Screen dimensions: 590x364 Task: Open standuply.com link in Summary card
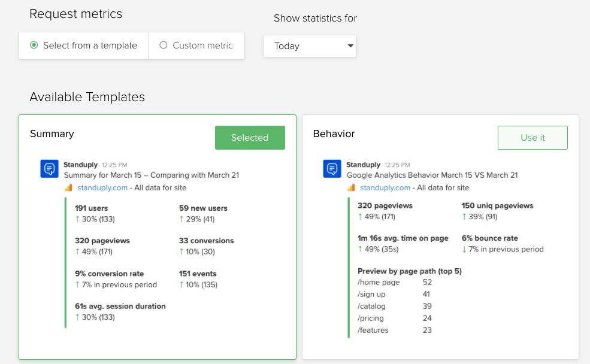tap(102, 187)
